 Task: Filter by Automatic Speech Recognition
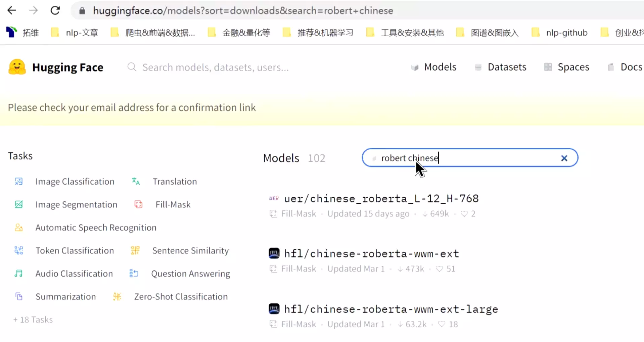[96, 228]
